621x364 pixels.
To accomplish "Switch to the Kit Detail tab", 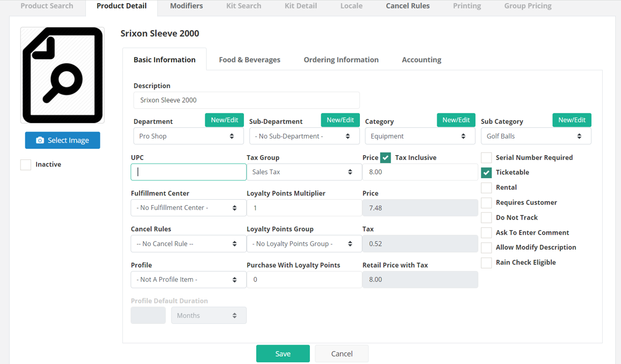I will (301, 6).
